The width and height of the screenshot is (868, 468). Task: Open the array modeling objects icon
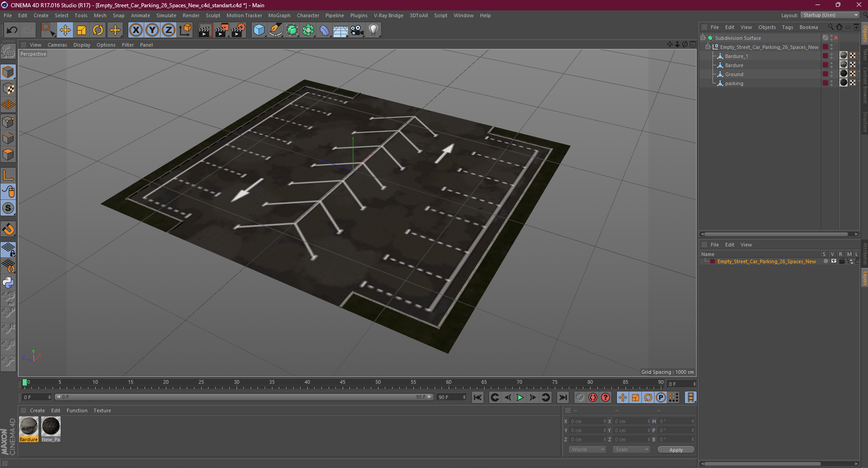coord(308,30)
